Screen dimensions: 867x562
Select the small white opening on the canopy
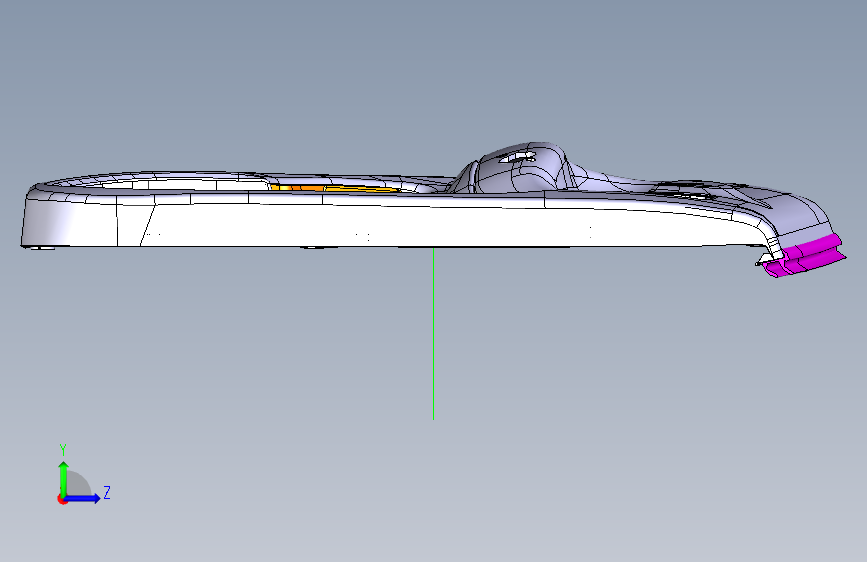tap(516, 158)
